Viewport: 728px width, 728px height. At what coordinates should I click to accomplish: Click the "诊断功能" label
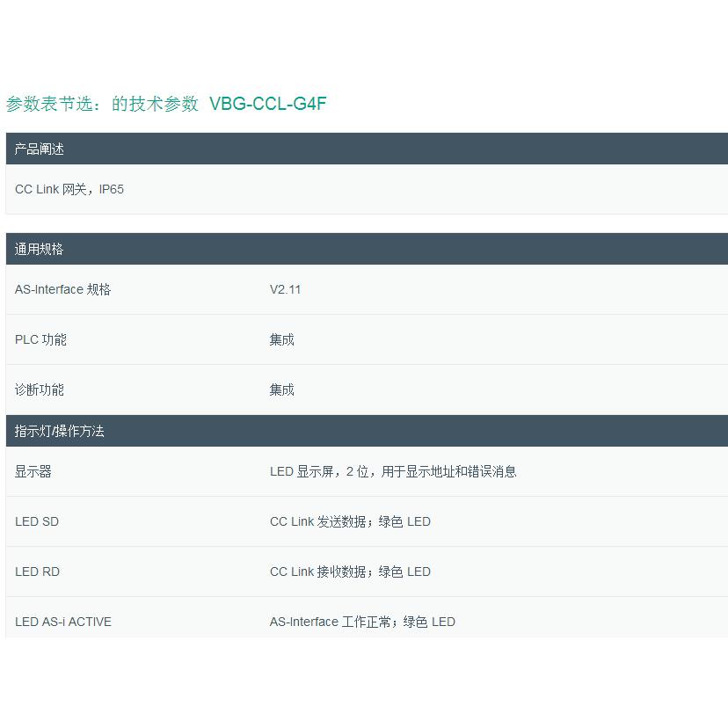point(40,390)
